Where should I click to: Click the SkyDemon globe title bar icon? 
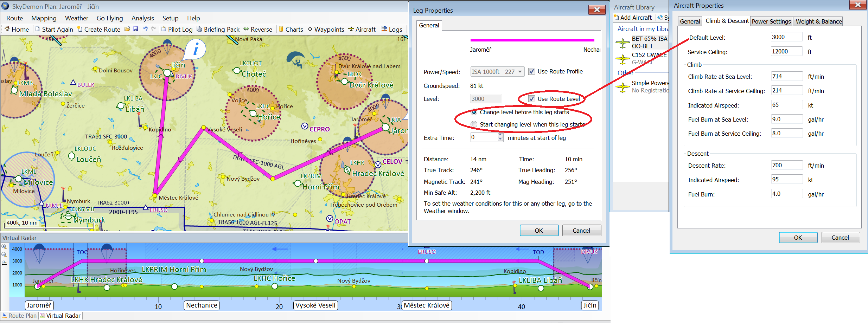[5, 6]
